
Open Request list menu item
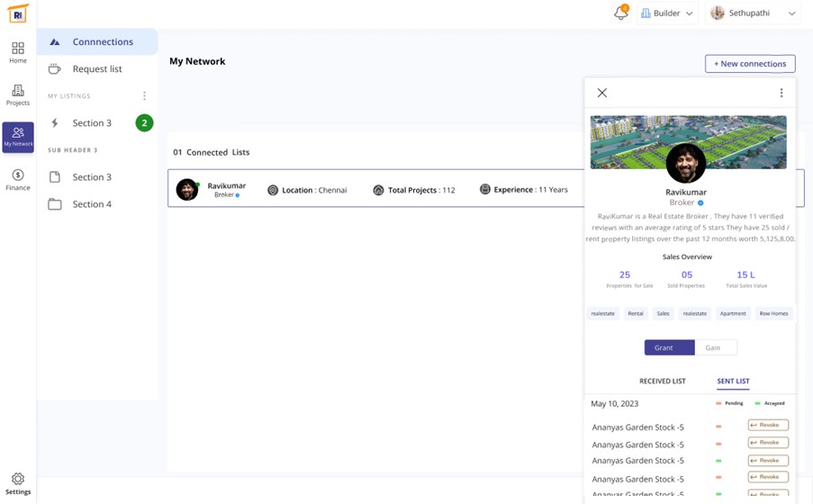[x=97, y=69]
